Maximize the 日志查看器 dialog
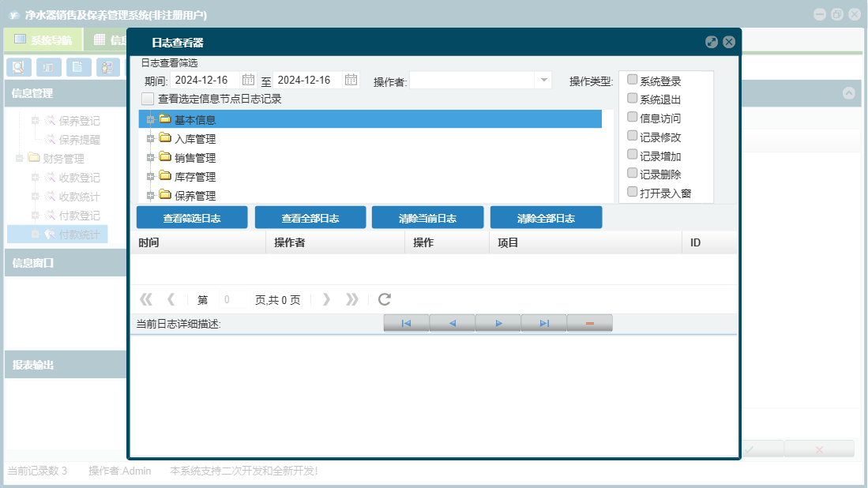This screenshot has height=488, width=868. pyautogui.click(x=712, y=42)
